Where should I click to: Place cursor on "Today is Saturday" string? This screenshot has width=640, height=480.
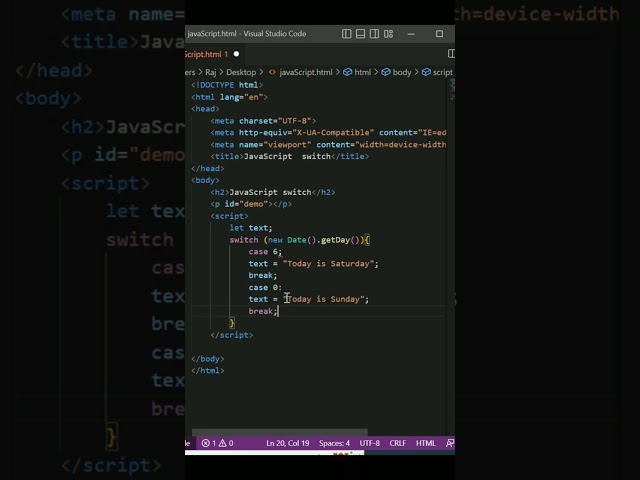tap(327, 264)
